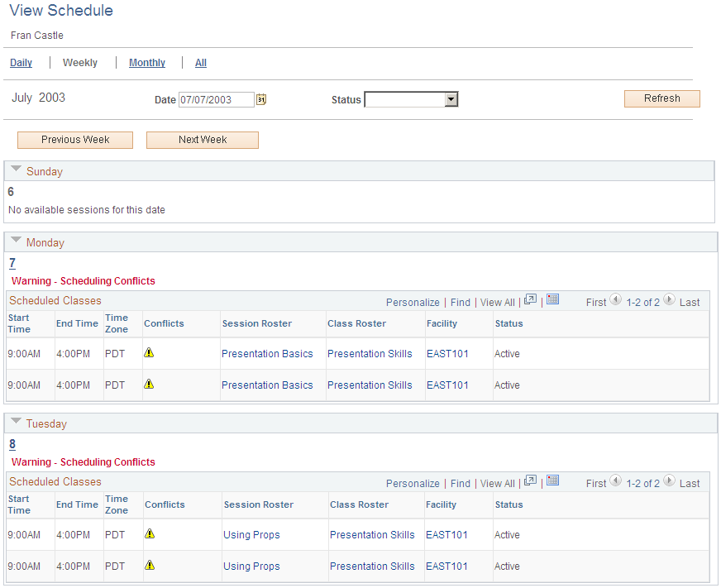721x588 pixels.
Task: Click into the Date input field
Action: pos(216,99)
